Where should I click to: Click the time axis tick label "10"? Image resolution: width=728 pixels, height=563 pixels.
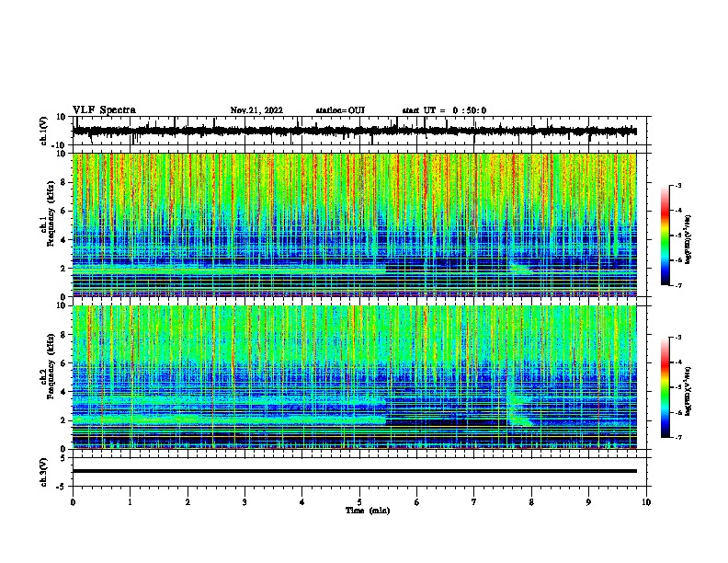646,502
